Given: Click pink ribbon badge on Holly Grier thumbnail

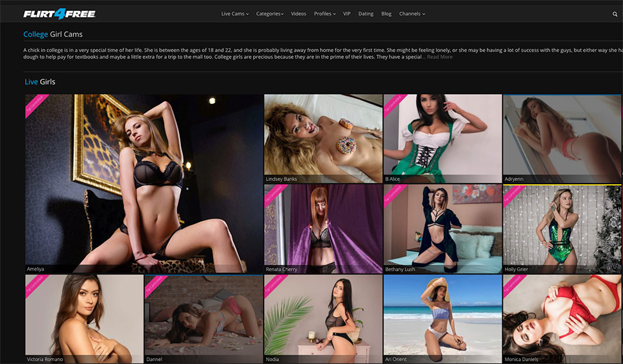Looking at the screenshot, I should [513, 195].
